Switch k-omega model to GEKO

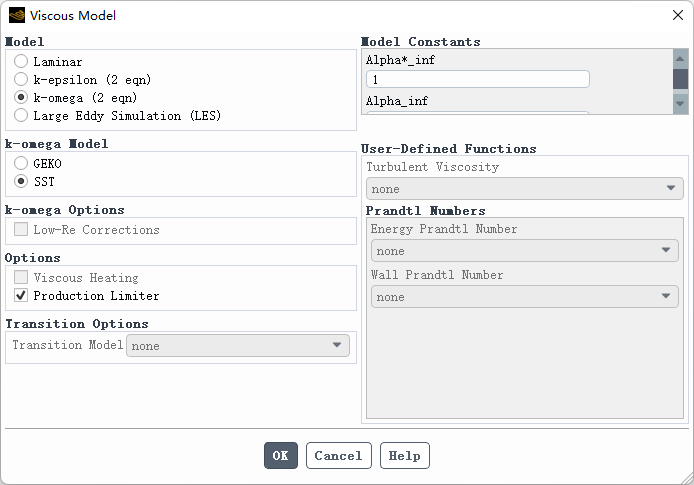(x=21, y=164)
